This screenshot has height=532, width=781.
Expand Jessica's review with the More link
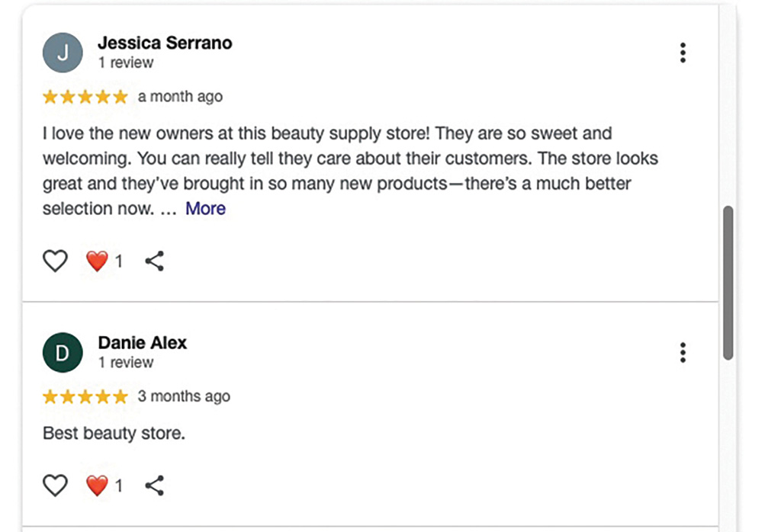tap(205, 209)
